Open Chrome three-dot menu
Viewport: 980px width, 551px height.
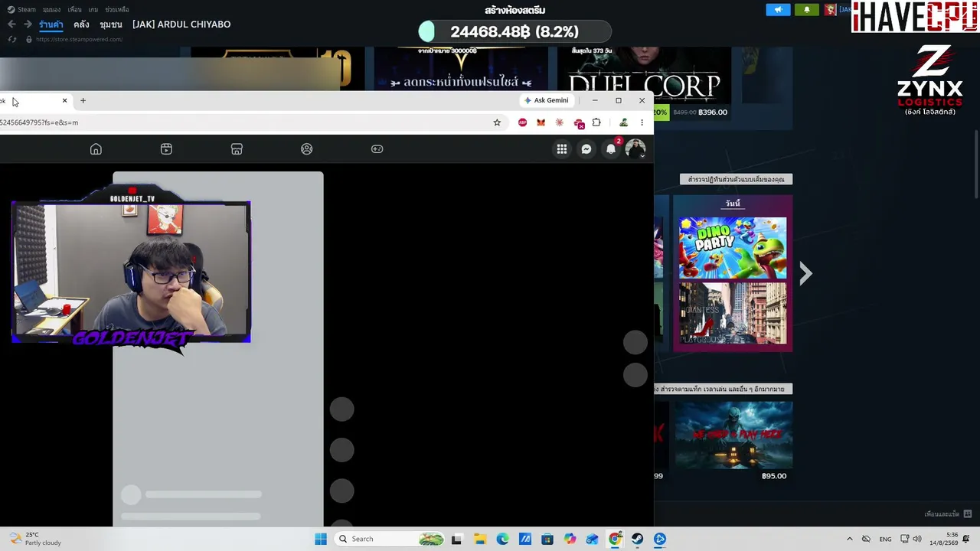642,122
